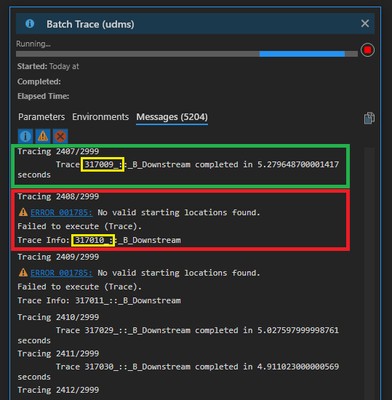Viewport: 392px width, 400px height.
Task: Click the blue info icon in title bar
Action: (x=30, y=24)
